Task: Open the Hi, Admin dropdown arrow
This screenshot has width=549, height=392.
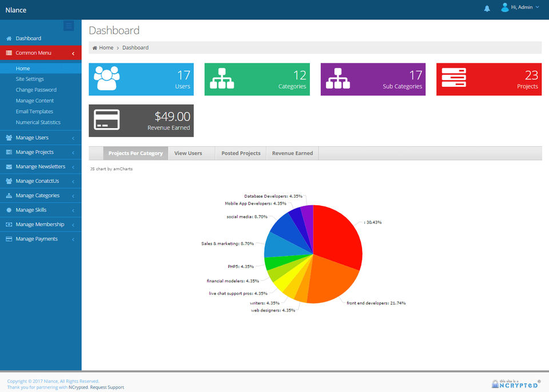Action: [537, 7]
